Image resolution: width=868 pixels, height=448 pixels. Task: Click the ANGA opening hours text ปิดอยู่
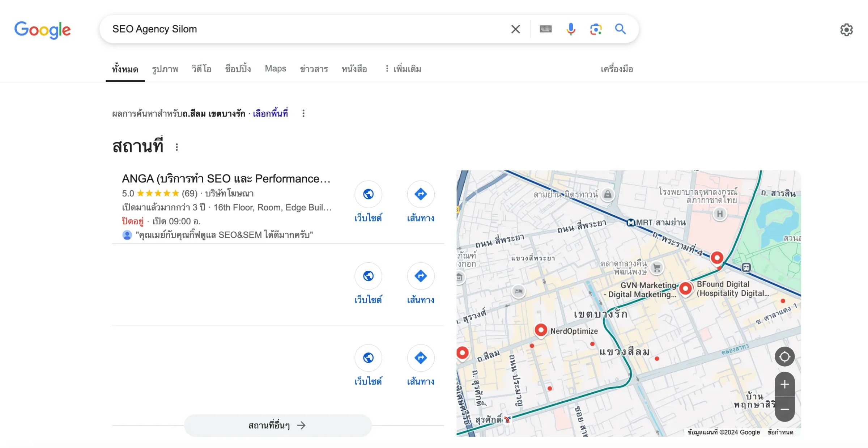[x=132, y=221]
